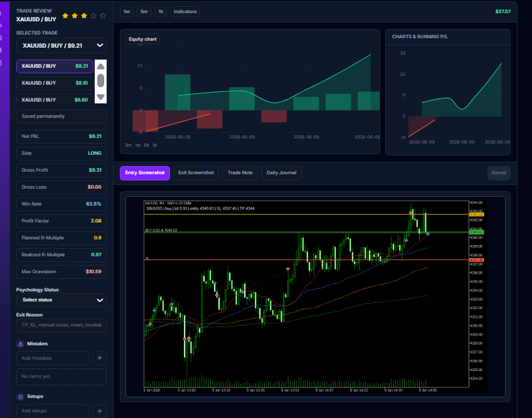Switch chart to 5m timeframe
Image resolution: width=532 pixels, height=418 pixels.
pyautogui.click(x=144, y=11)
